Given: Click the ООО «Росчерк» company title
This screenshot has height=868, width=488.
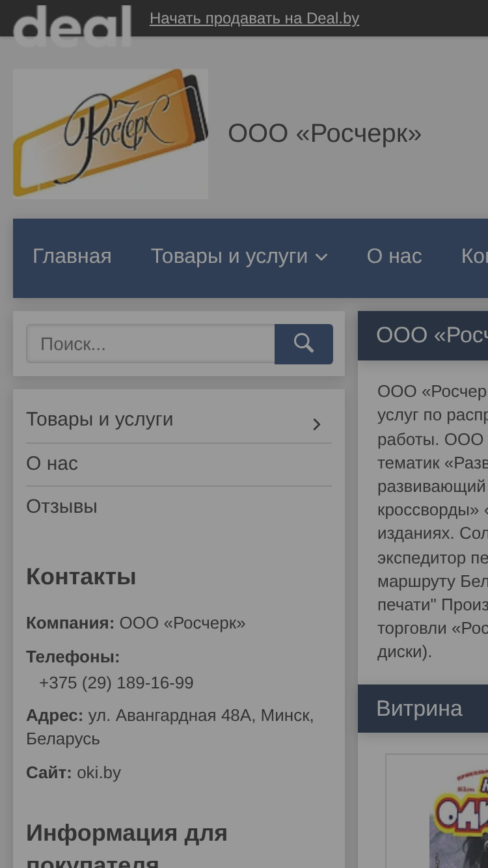Looking at the screenshot, I should pos(325,133).
